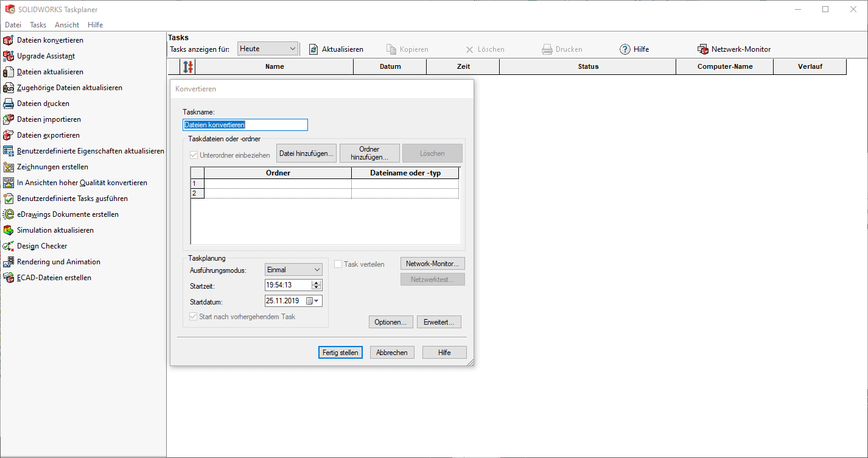This screenshot has width=868, height=458.
Task: Click Fertig stellen to finish
Action: tap(340, 353)
